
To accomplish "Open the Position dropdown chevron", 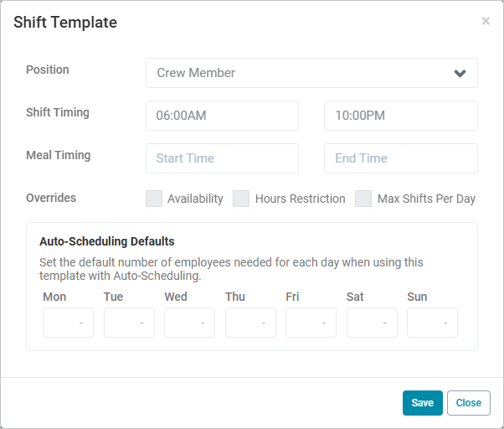I will (460, 73).
